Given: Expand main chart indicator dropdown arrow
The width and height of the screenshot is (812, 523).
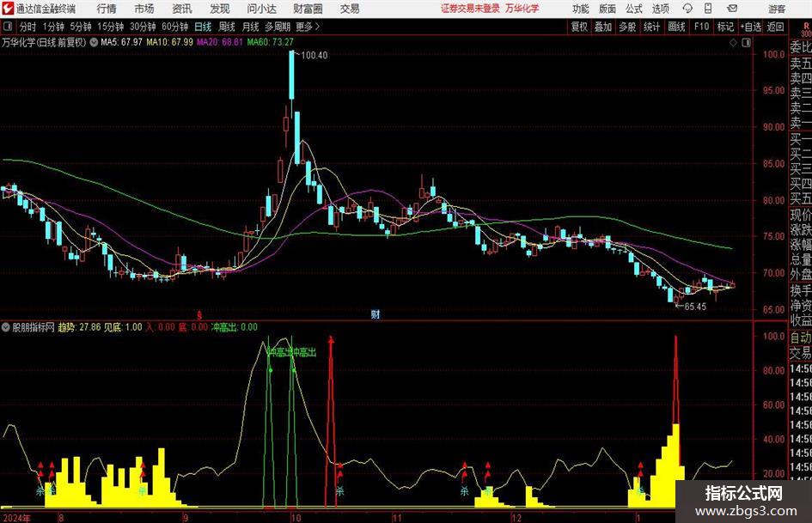Looking at the screenshot, I should [94, 42].
